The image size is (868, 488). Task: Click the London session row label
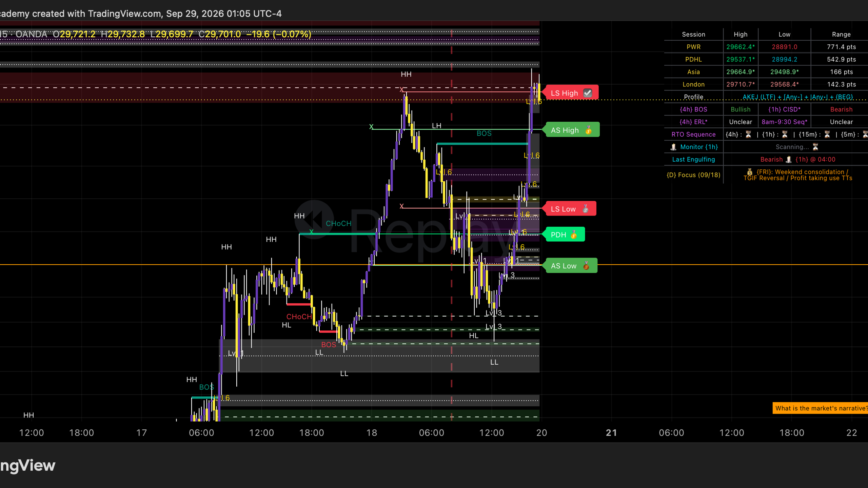pyautogui.click(x=693, y=84)
